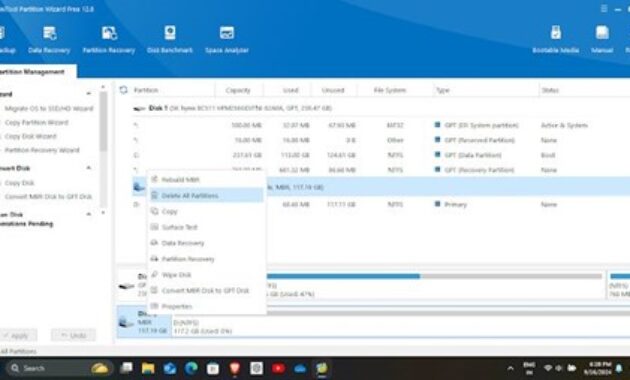630x380 pixels.
Task: Click Disk 1 drive icon in disk map
Action: point(127,286)
